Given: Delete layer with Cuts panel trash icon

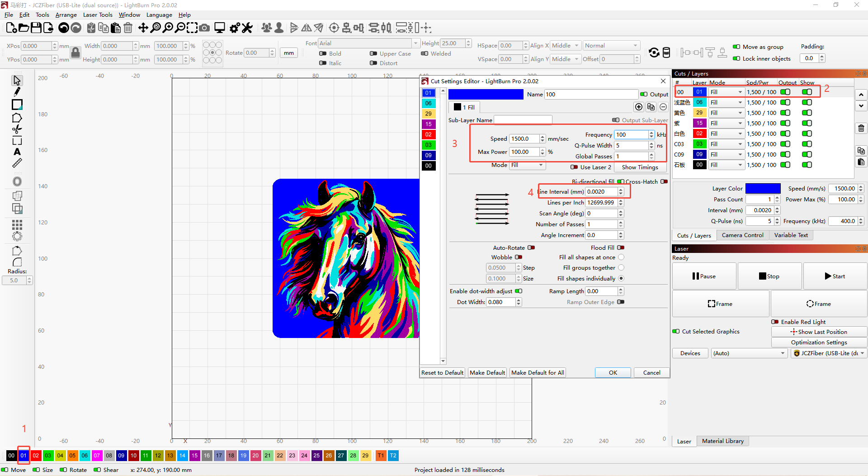Looking at the screenshot, I should click(861, 129).
